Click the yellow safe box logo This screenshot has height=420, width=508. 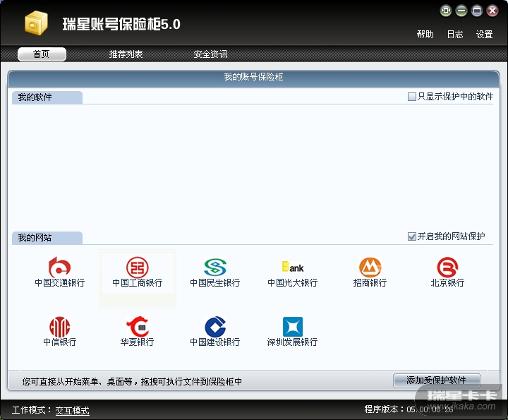pos(36,23)
